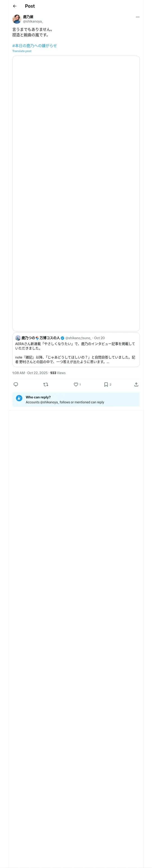Open the three-dot More menu on the post

point(138,17)
